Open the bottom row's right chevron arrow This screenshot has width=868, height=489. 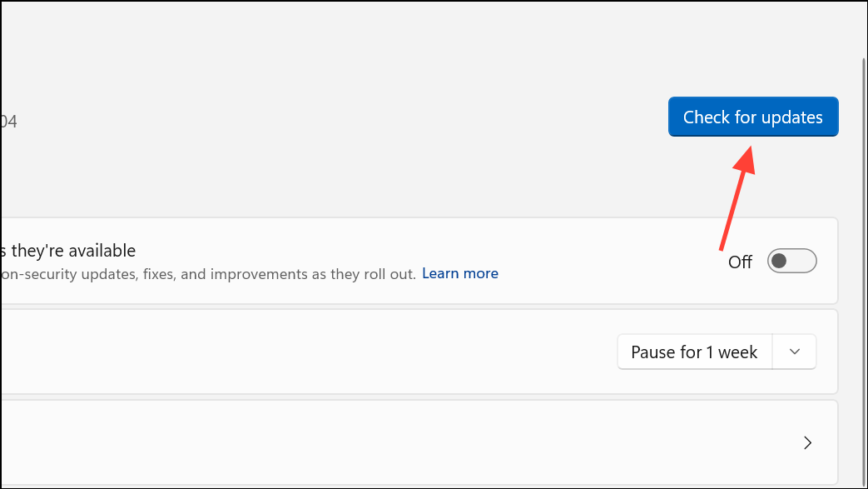point(807,442)
